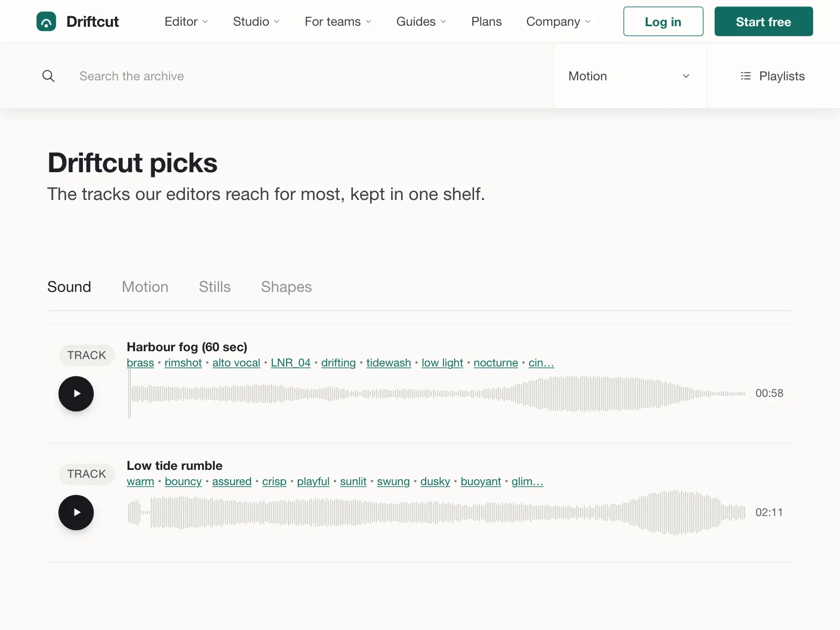Click the swung tag
Viewport: 840px width, 630px height.
coord(393,481)
